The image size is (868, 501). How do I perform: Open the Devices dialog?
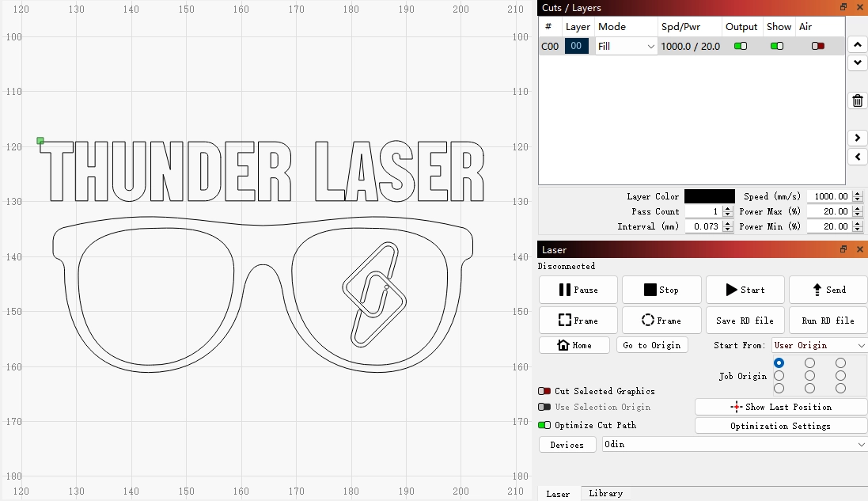coord(567,445)
